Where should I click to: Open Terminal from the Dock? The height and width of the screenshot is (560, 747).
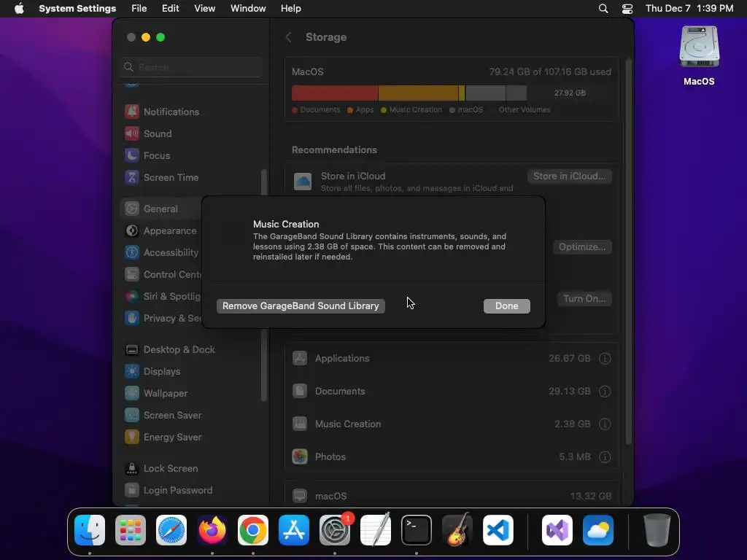[417, 530]
